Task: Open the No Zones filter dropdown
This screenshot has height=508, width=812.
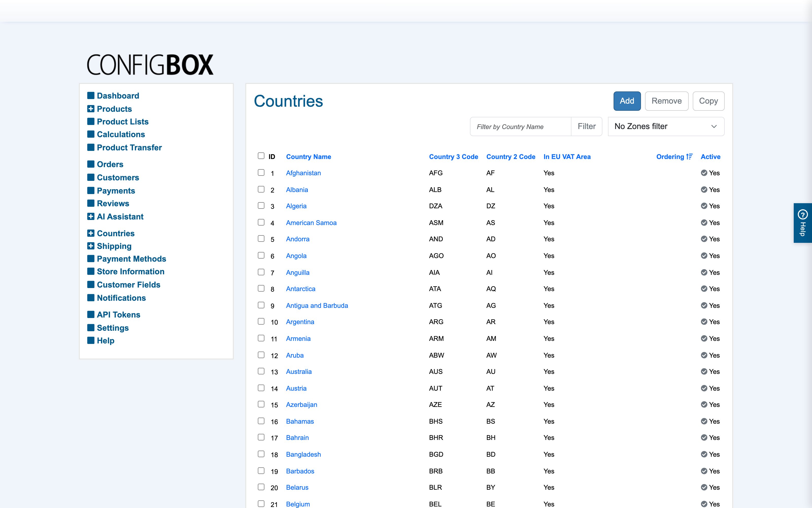Action: 666,126
